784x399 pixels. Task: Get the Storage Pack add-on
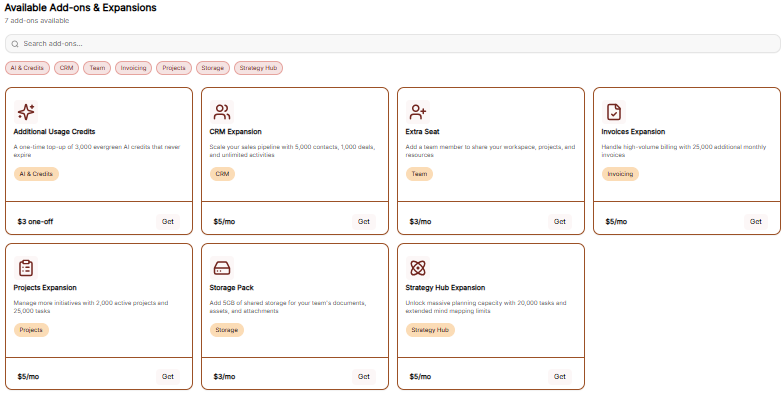[364, 376]
